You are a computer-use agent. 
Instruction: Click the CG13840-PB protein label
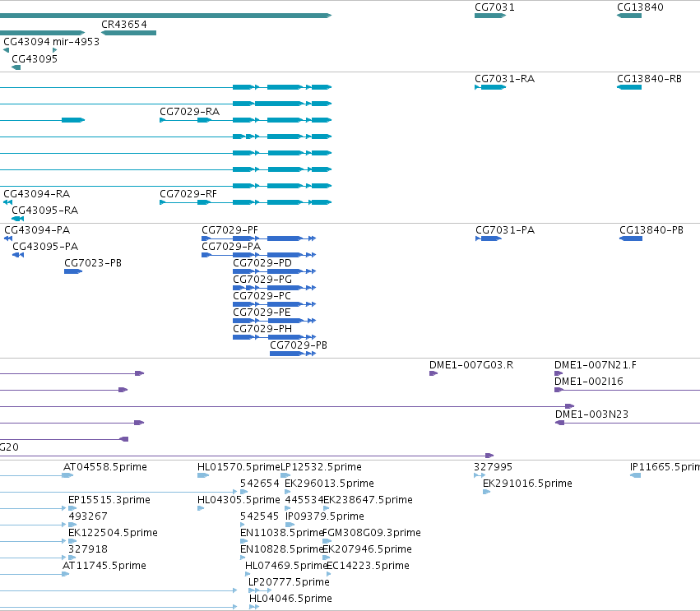651,230
